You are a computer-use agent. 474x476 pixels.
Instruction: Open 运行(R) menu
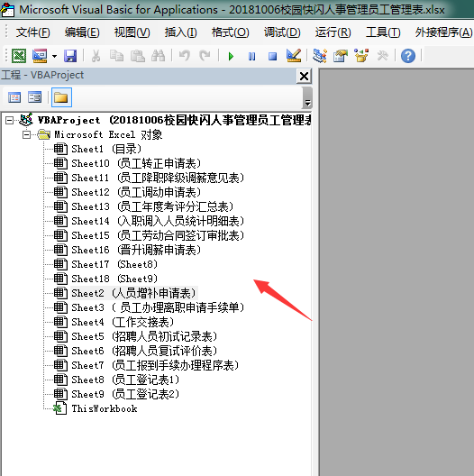333,32
